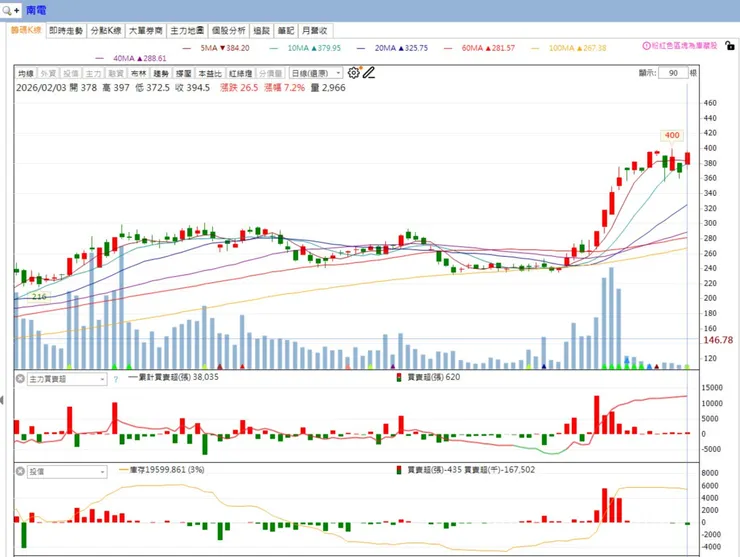This screenshot has width=740, height=557.
Task: Click the 累計買賣超(張) 38,035 legend
Action: (x=173, y=377)
